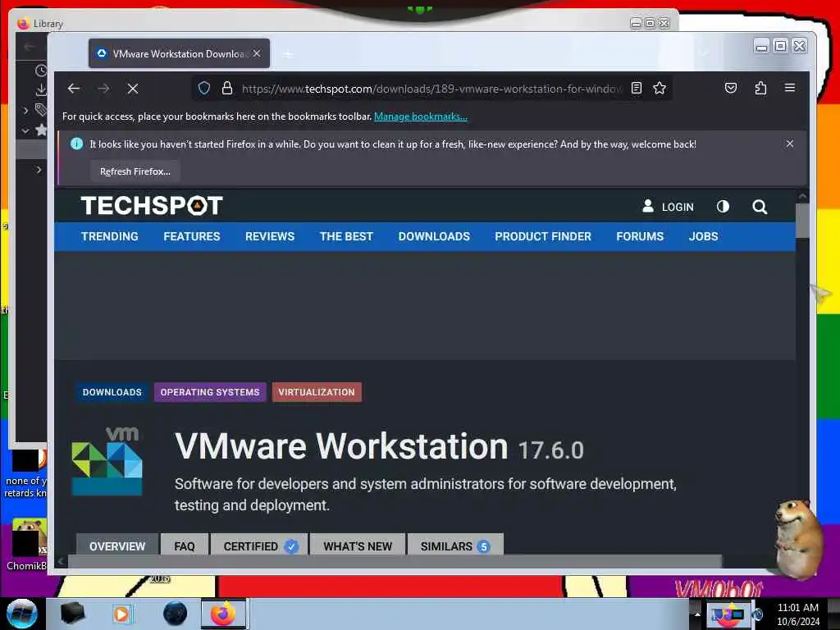The image size is (840, 630).
Task: Select the SIMILARS tab
Action: pyautogui.click(x=455, y=546)
